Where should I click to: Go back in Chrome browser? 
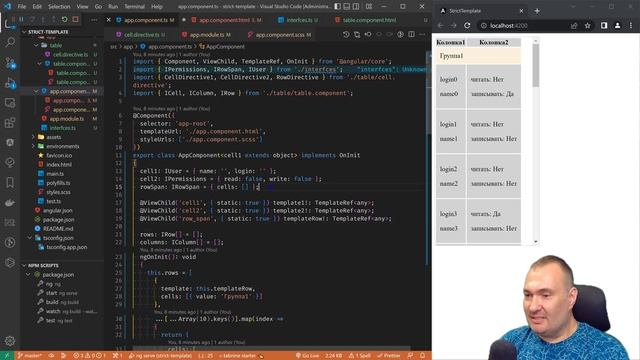[441, 25]
